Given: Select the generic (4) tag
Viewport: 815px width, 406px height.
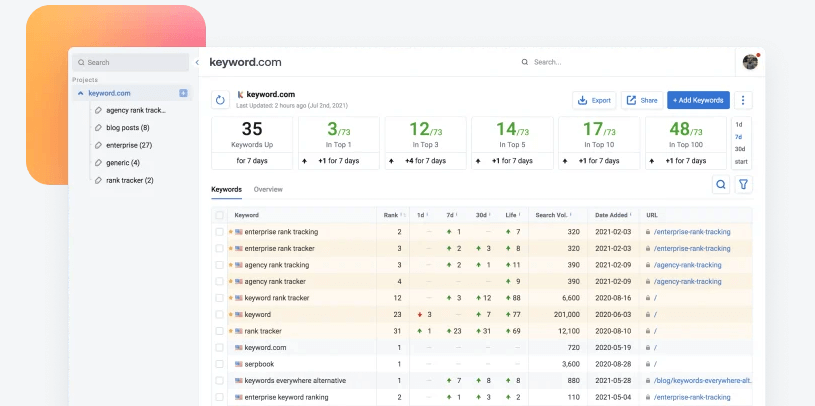Looking at the screenshot, I should point(123,163).
